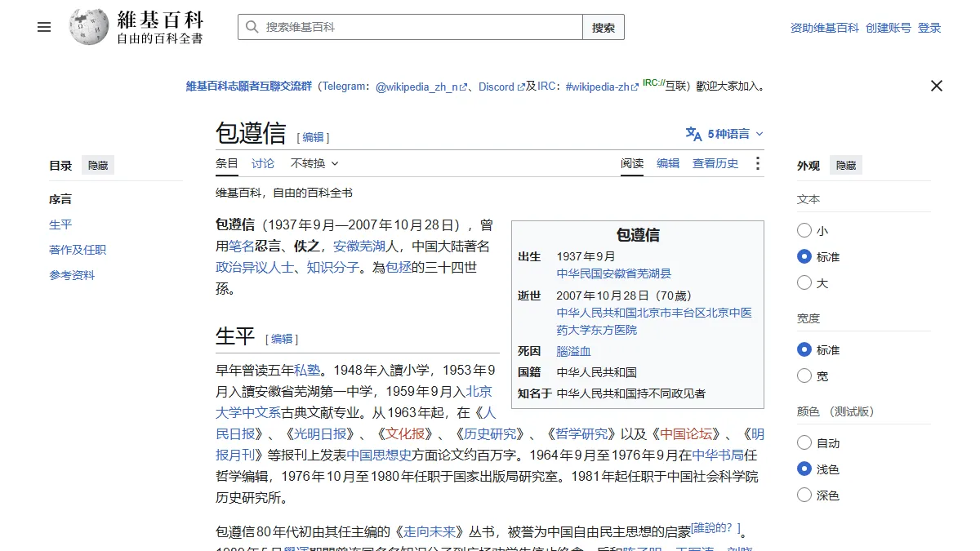This screenshot has height=551, width=980.
Task: Open the 维基百科志愿者互联交流群 link
Action: tap(249, 87)
